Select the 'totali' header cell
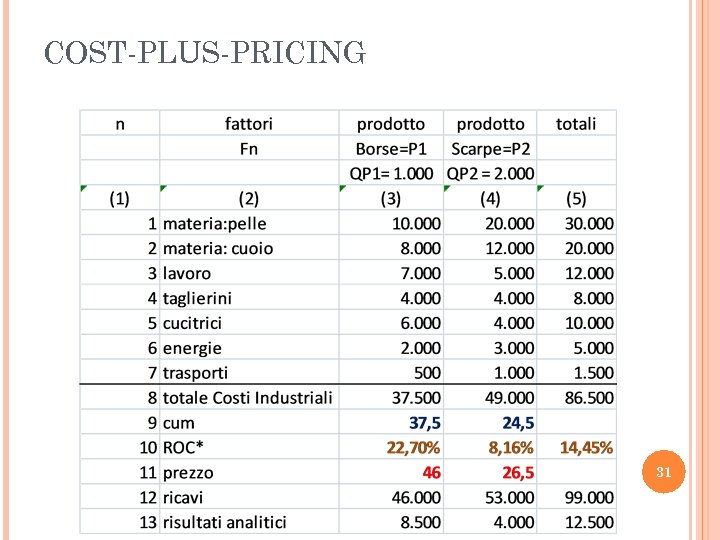The image size is (720, 540). click(576, 124)
